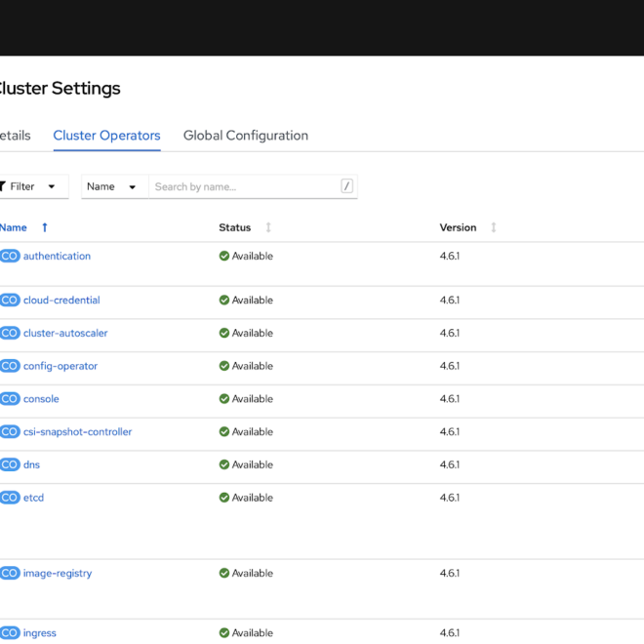644x644 pixels.
Task: Open the csi-snapshot-controller operator link
Action: (x=78, y=431)
